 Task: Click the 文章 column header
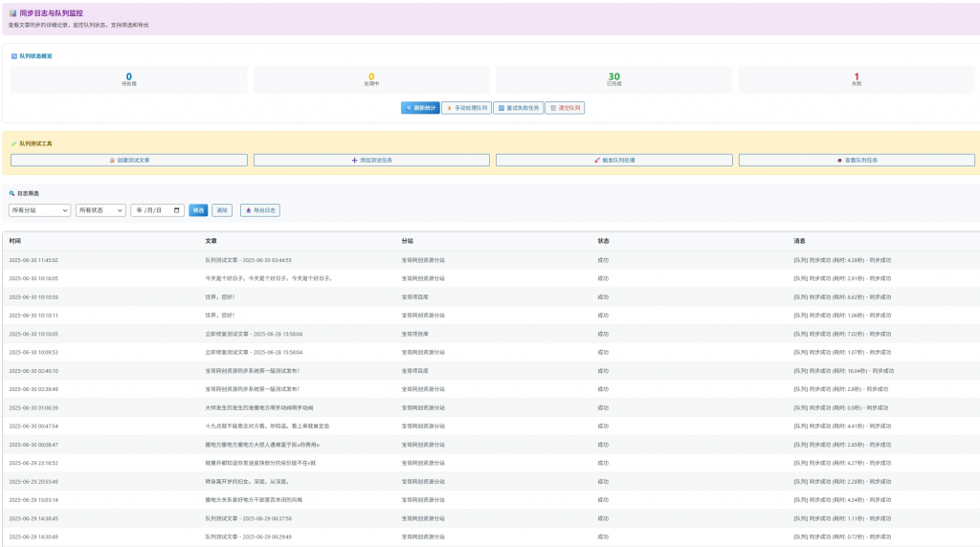[212, 241]
